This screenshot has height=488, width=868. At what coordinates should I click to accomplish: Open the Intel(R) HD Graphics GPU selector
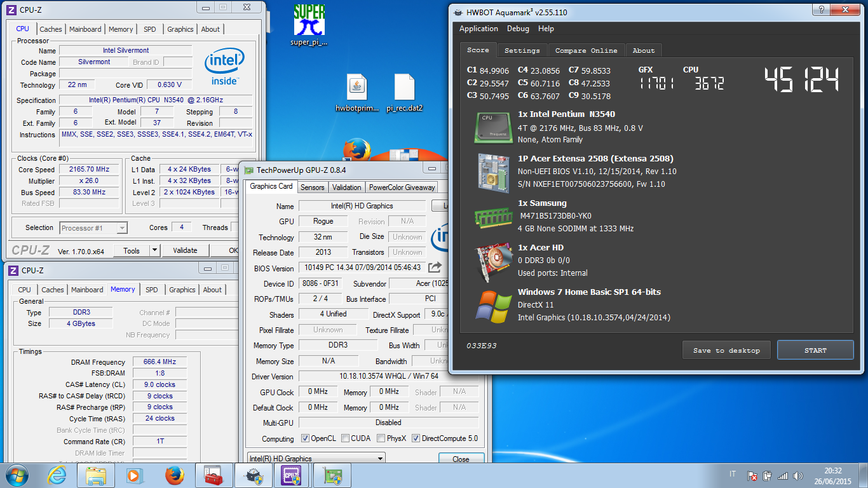point(316,459)
